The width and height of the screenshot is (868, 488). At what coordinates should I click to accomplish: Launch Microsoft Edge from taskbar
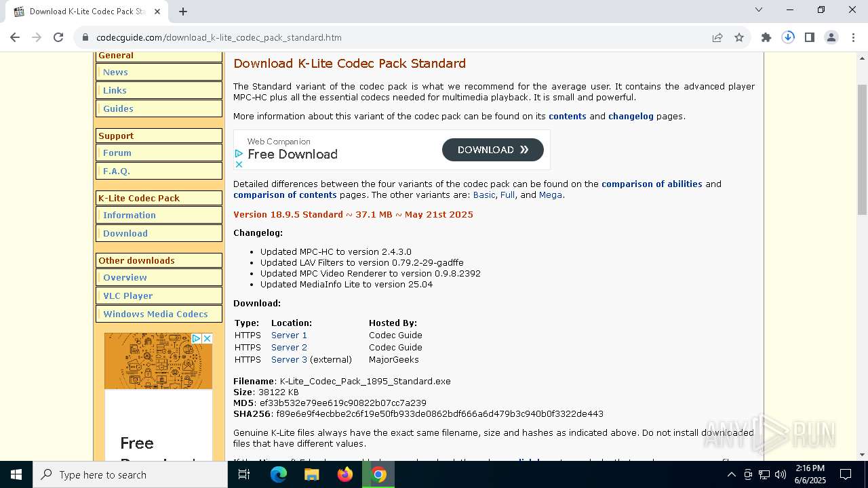click(279, 474)
